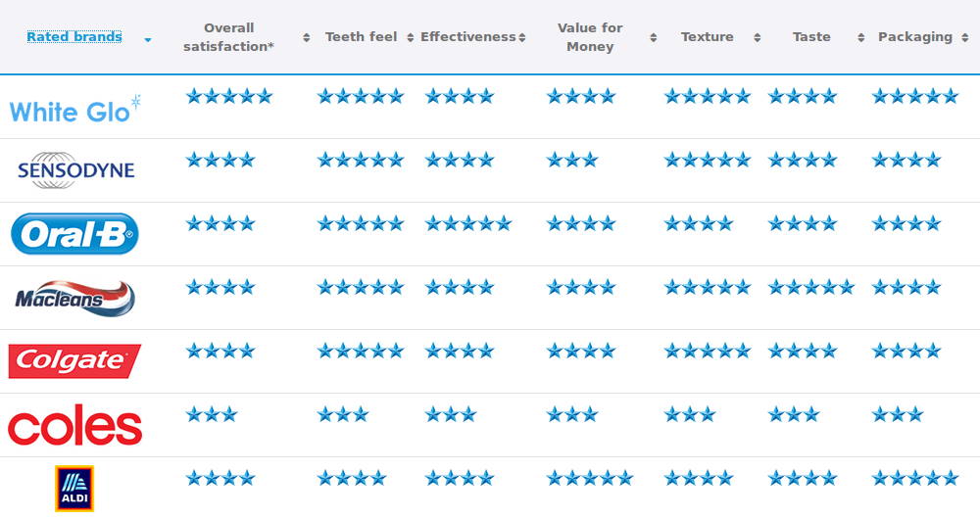The width and height of the screenshot is (980, 519).
Task: Sort by Texture column arrows
Action: click(757, 37)
